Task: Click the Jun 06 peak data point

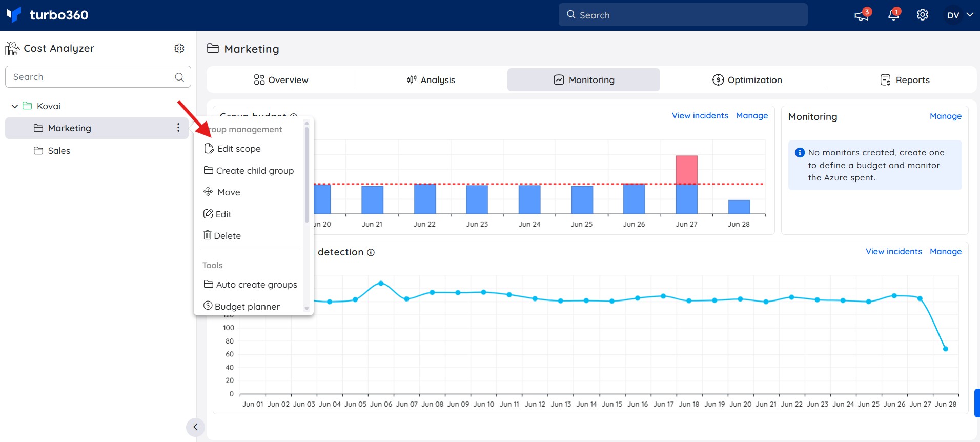Action: point(381,283)
